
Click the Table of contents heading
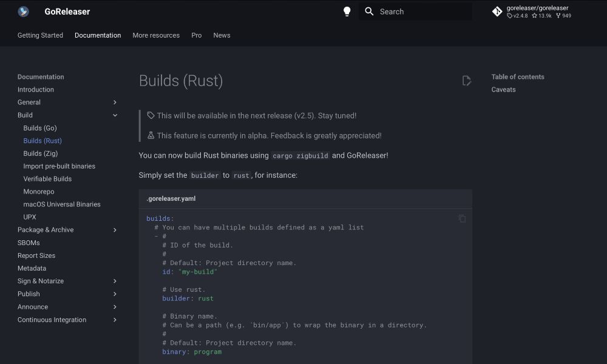(x=518, y=76)
